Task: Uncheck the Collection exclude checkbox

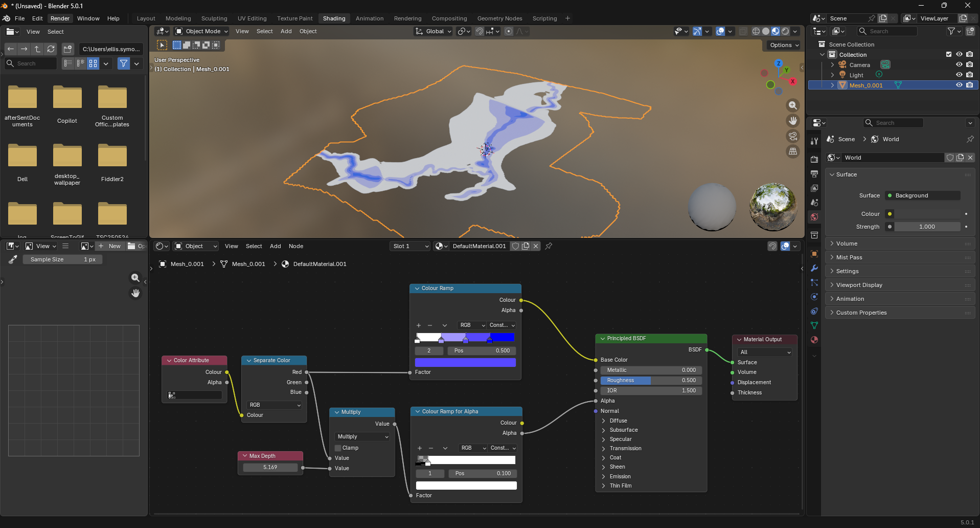Action: tap(949, 55)
